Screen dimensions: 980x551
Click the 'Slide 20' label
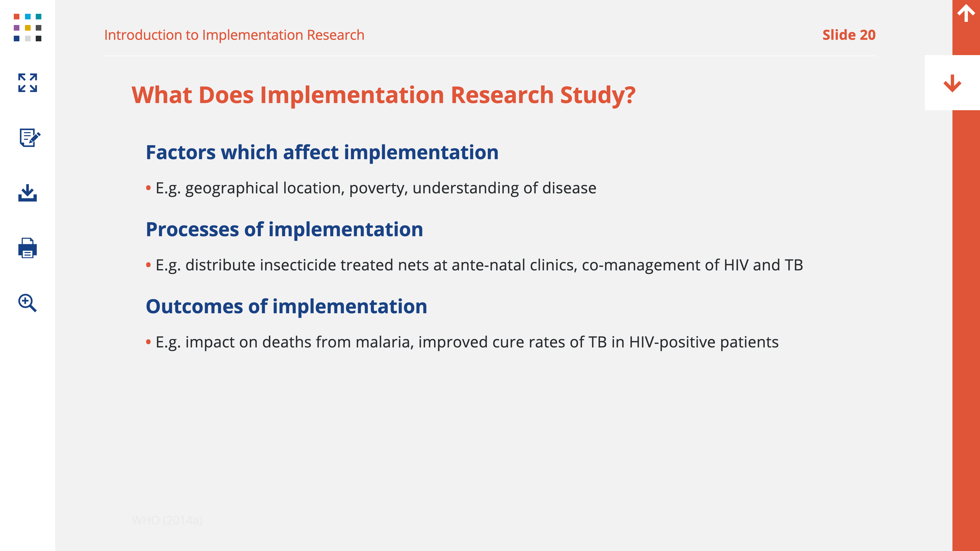pos(849,35)
